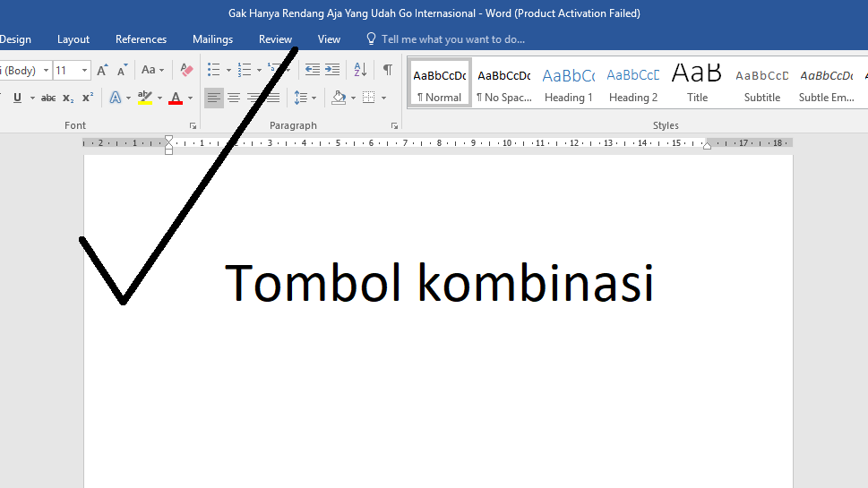The image size is (868, 488).
Task: Open the References tab
Action: pos(141,39)
